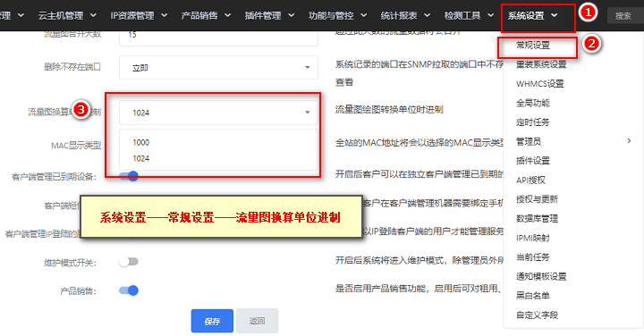The image size is (644, 336).
Task: Select WHMCS设置 menu entry
Action: [539, 84]
